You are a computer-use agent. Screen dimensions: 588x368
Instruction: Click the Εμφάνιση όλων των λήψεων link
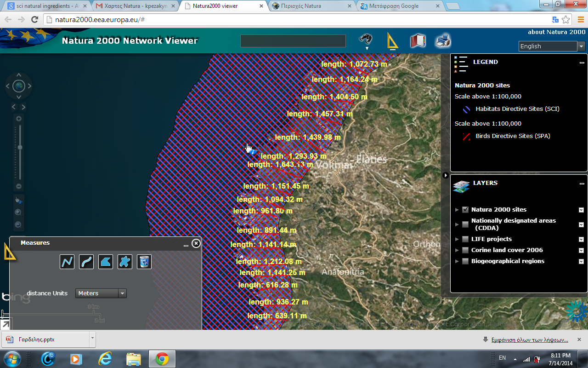tap(529, 340)
